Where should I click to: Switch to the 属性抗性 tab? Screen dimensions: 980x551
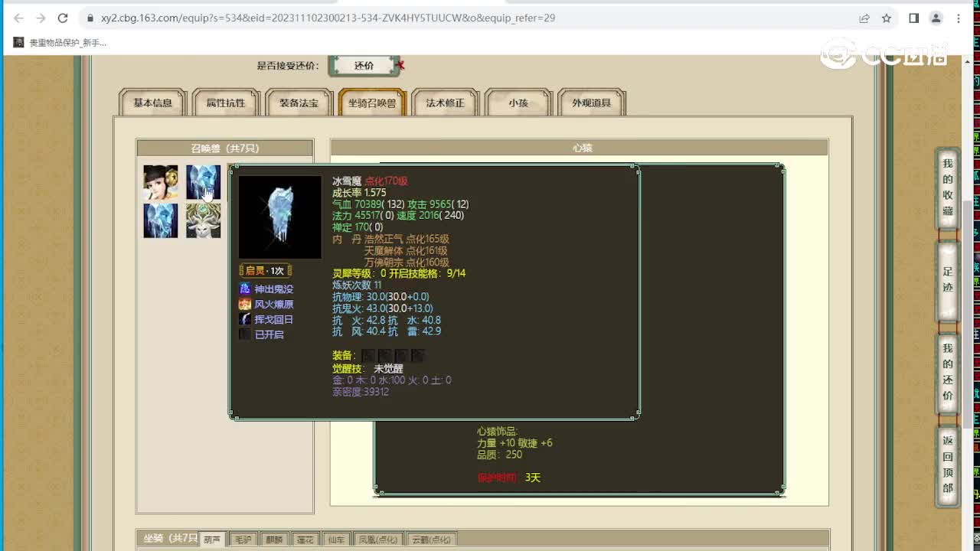click(x=225, y=103)
